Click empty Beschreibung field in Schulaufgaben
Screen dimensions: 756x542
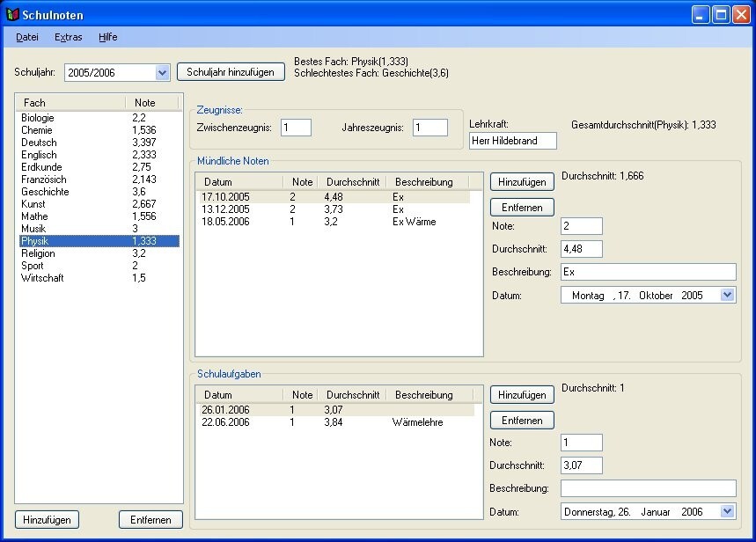(x=649, y=488)
